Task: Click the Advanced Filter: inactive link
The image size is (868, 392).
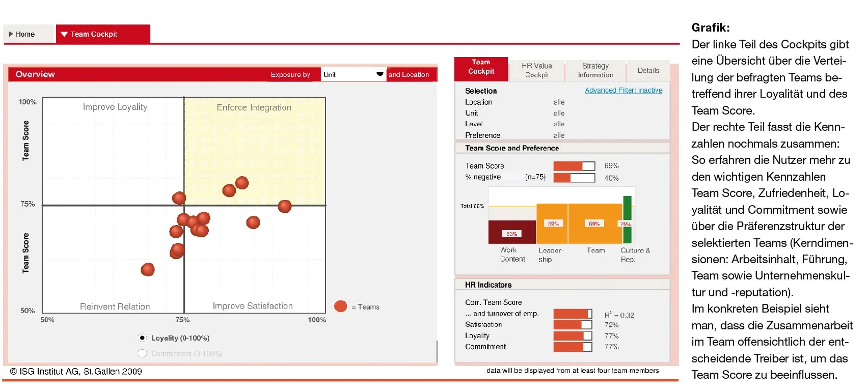Action: point(623,90)
